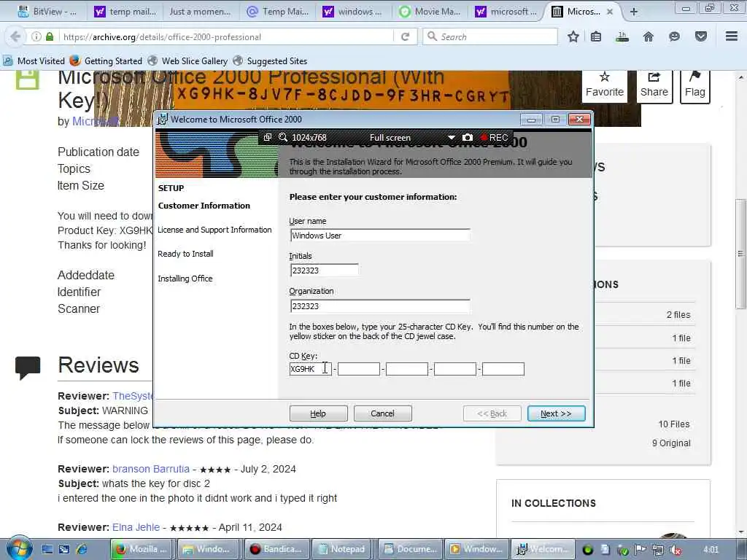Click the Internet Explorer quick launch icon
This screenshot has height=560, width=747.
pyautogui.click(x=82, y=549)
